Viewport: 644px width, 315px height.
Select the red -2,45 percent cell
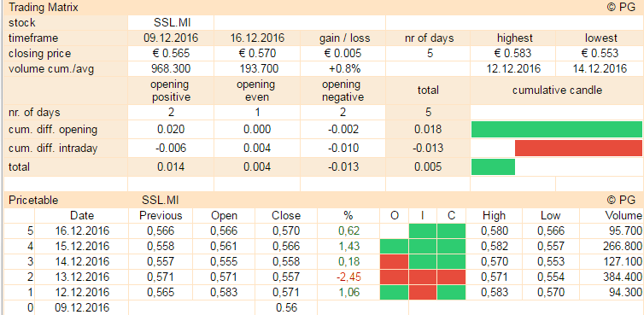[348, 277]
